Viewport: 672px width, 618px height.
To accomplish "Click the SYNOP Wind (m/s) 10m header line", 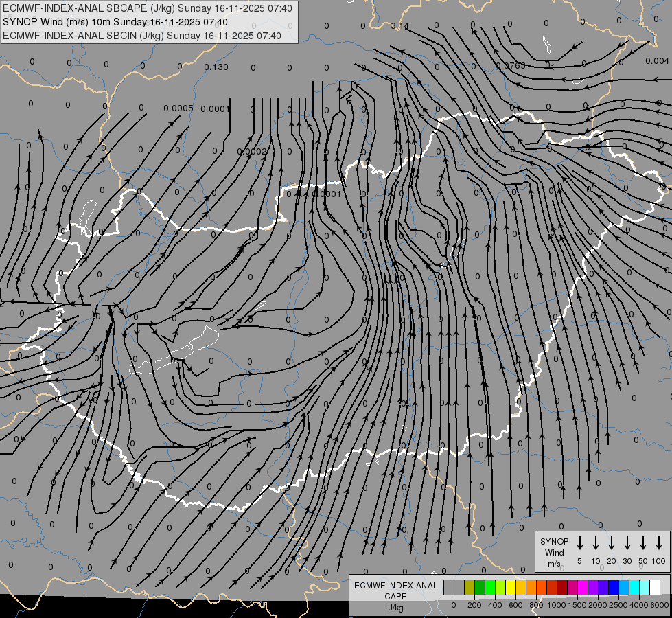I will (115, 22).
